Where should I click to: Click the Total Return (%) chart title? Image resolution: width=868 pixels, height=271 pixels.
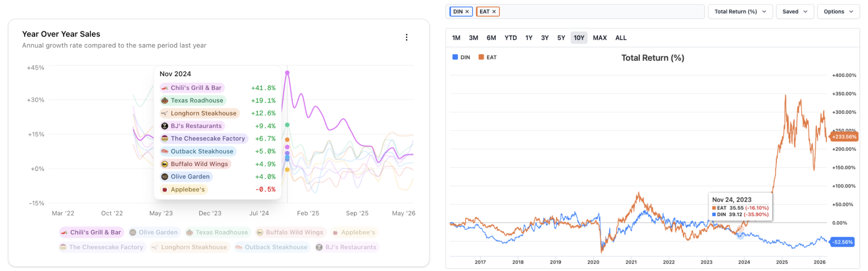click(653, 58)
